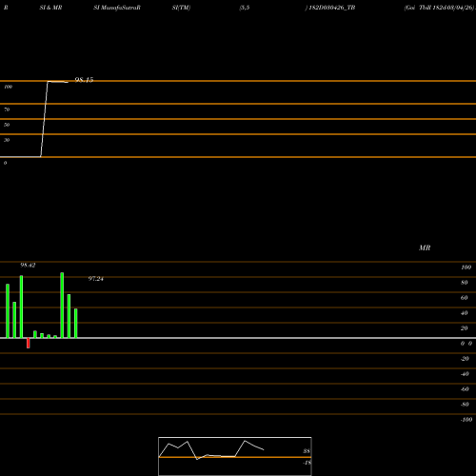Click the SI(TM) header label
Screen dimensions: 476x476
coord(181,8)
